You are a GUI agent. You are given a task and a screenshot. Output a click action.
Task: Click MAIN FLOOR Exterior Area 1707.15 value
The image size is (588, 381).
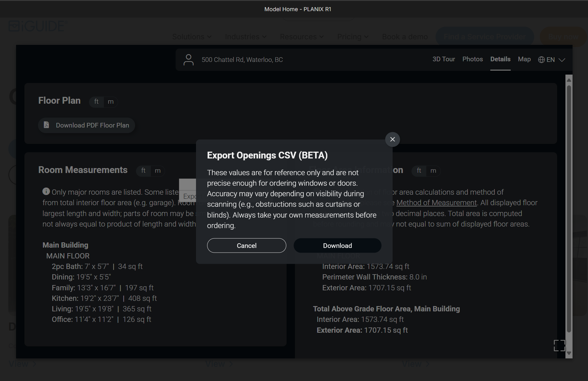click(x=390, y=288)
